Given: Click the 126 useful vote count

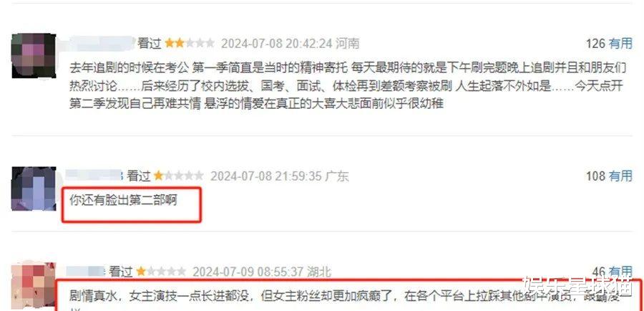Looking at the screenshot, I should tap(595, 43).
